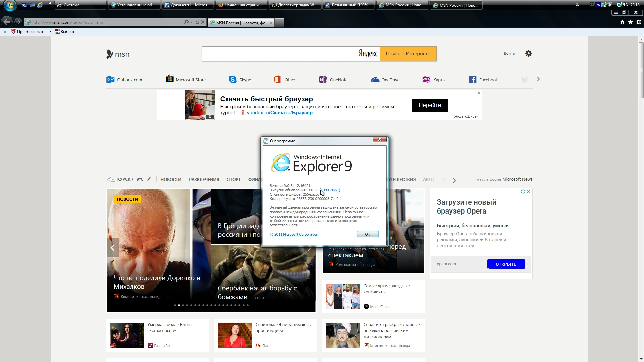
Task: Go to previous slide in news carousel
Action: click(x=113, y=248)
